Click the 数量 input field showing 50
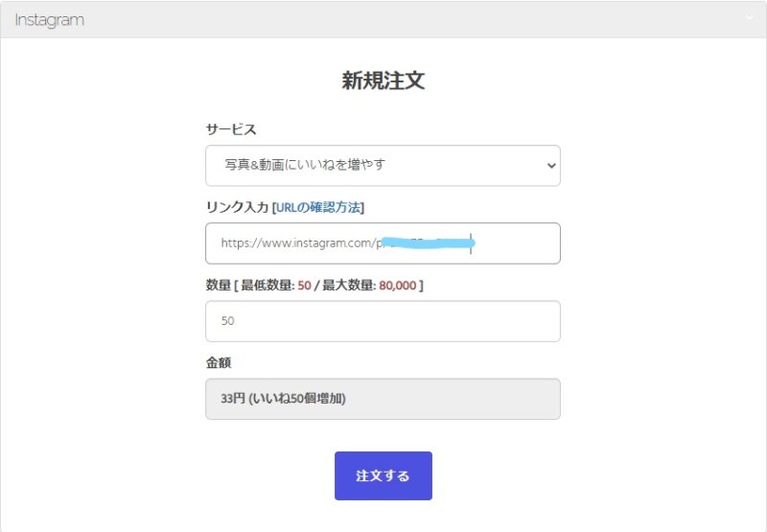The height and width of the screenshot is (532, 767). [383, 321]
